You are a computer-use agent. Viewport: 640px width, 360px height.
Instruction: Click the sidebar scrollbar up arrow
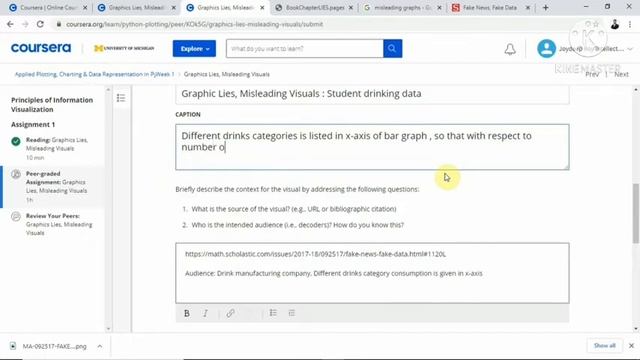(x=108, y=89)
